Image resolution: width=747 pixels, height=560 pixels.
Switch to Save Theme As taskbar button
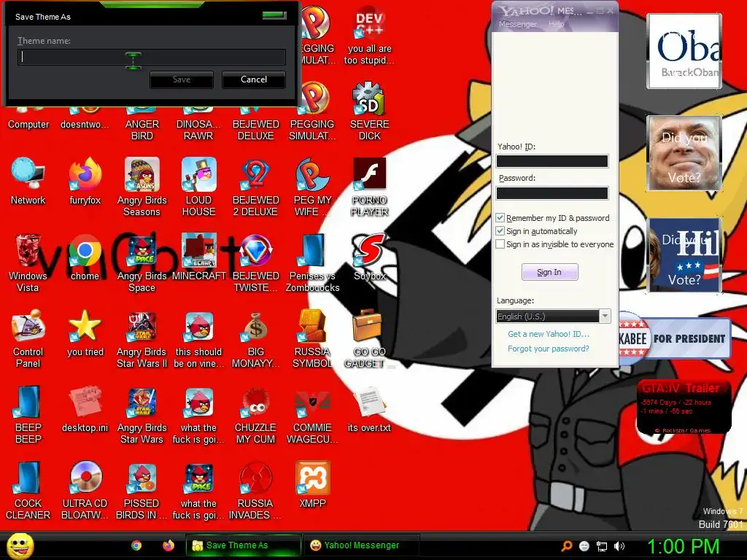(244, 545)
